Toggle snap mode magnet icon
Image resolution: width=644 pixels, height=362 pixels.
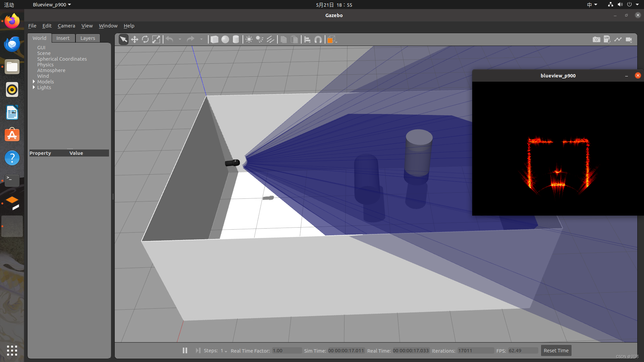click(318, 40)
